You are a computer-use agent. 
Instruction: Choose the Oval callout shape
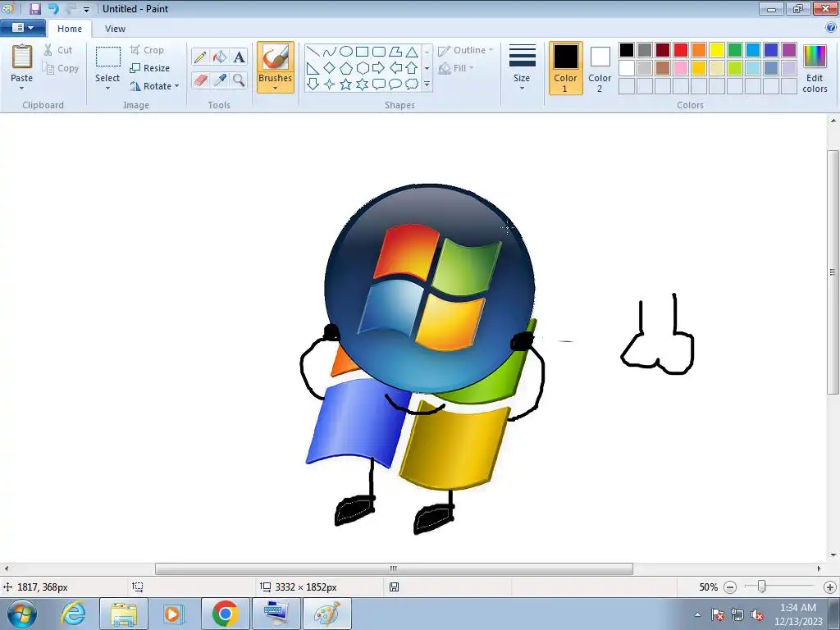395,84
